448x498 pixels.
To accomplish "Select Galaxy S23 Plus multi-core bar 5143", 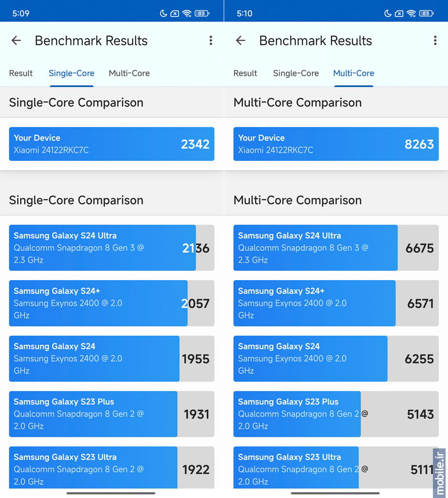I will point(336,414).
